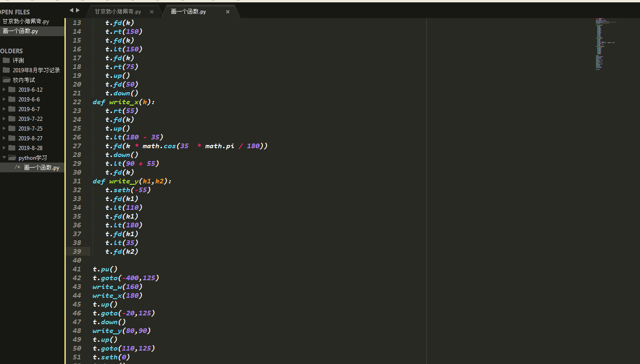Click line number 40 in the gutter
Screen dimensions: 640x364
[x=76, y=260]
